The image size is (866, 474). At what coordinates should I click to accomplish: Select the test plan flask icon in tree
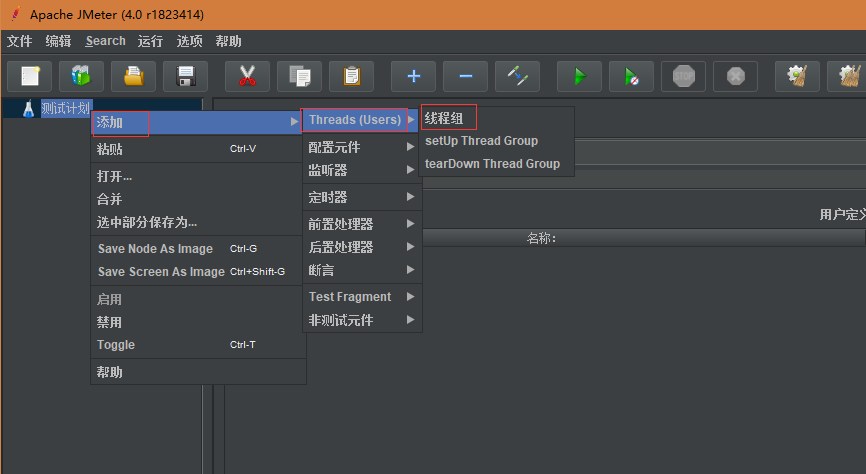tap(28, 108)
